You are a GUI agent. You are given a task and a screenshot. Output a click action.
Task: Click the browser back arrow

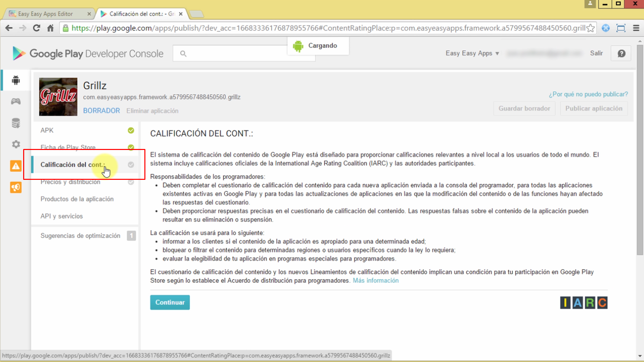[x=9, y=28]
